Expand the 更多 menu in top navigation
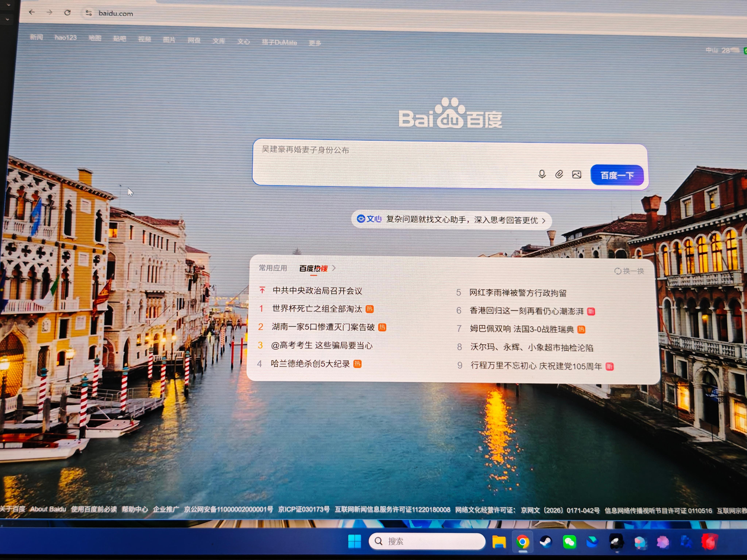Image resolution: width=747 pixels, height=560 pixels. (x=315, y=43)
